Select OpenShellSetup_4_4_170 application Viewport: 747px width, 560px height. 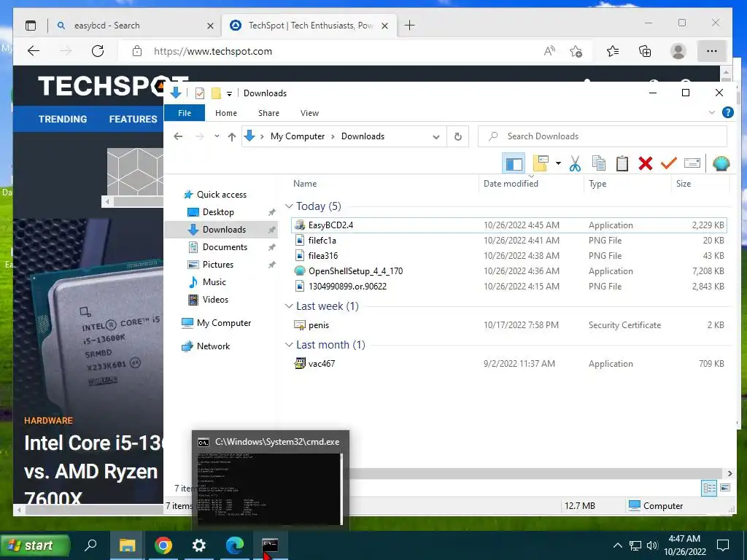coord(508,271)
